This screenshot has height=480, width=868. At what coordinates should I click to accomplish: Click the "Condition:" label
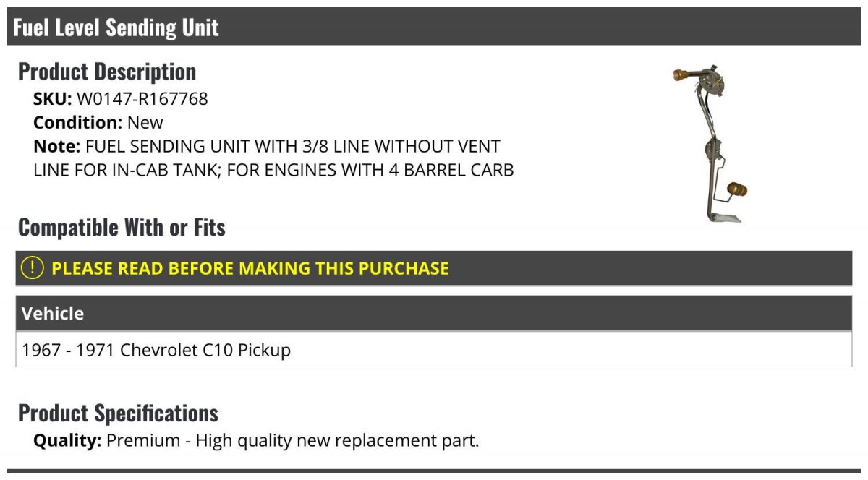77,122
